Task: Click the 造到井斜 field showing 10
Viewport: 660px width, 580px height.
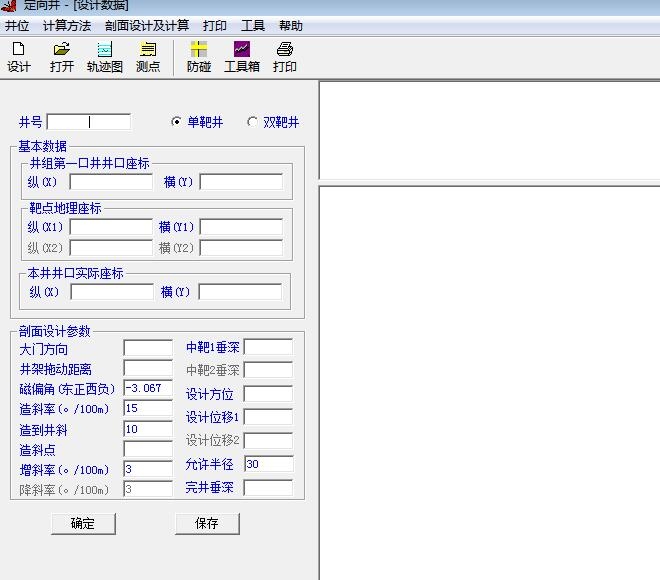Action: click(x=148, y=429)
